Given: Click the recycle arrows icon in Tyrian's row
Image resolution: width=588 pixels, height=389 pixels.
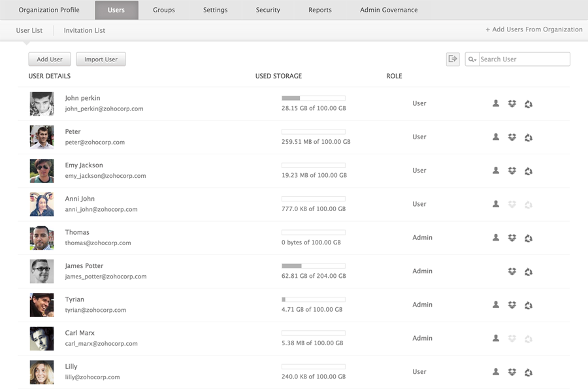Looking at the screenshot, I should tap(529, 305).
